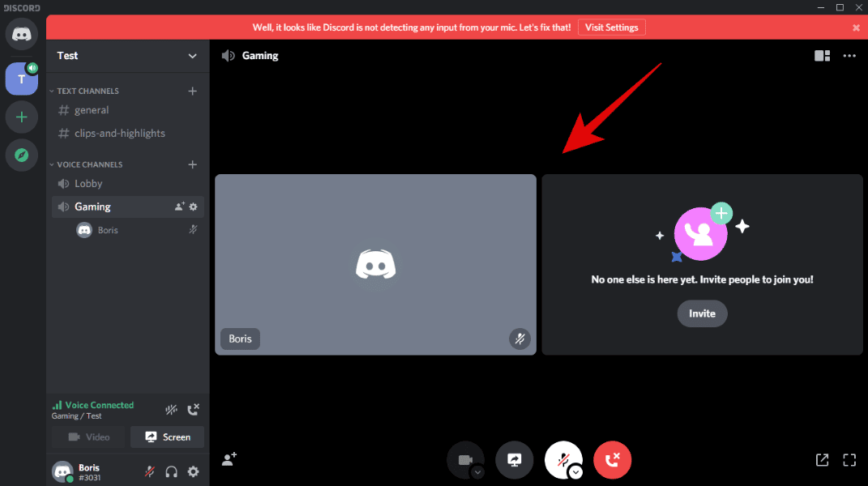Create channel in Text Channels

click(192, 91)
